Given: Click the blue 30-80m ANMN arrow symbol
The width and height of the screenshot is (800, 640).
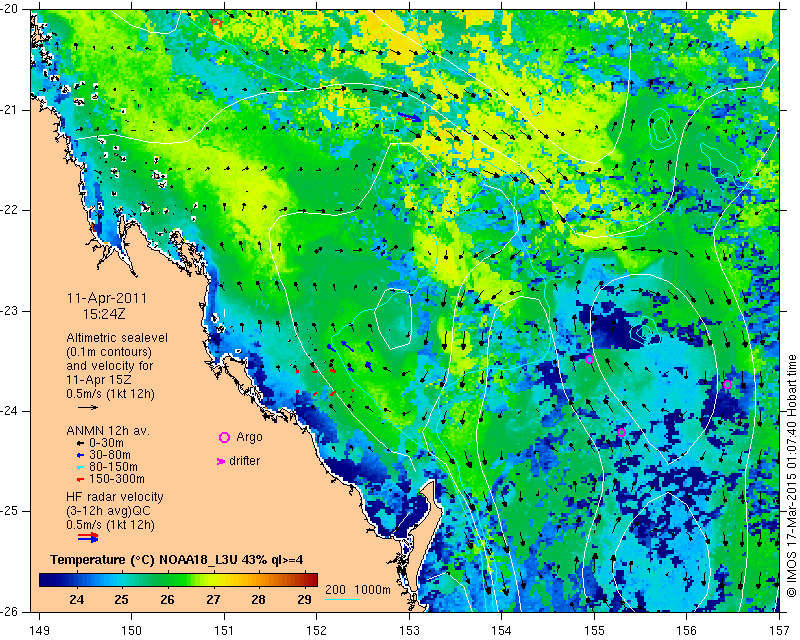Looking at the screenshot, I should click(x=80, y=455).
